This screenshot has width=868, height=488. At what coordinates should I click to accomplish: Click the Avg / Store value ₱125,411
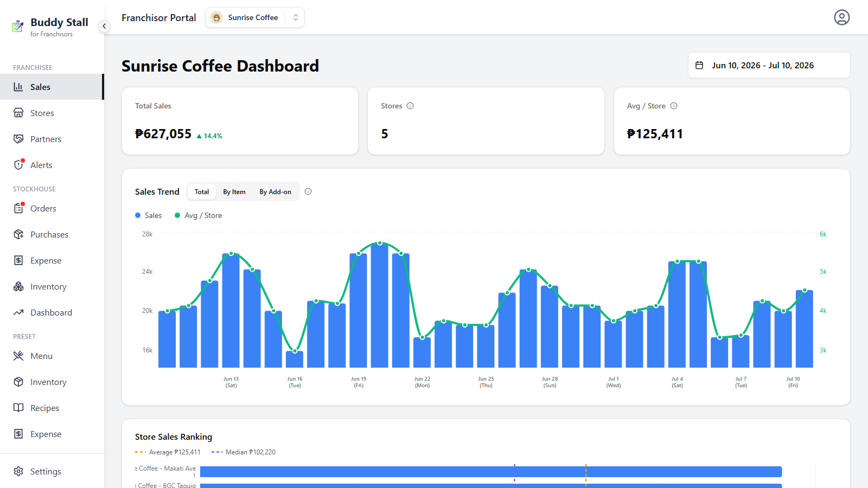[655, 134]
